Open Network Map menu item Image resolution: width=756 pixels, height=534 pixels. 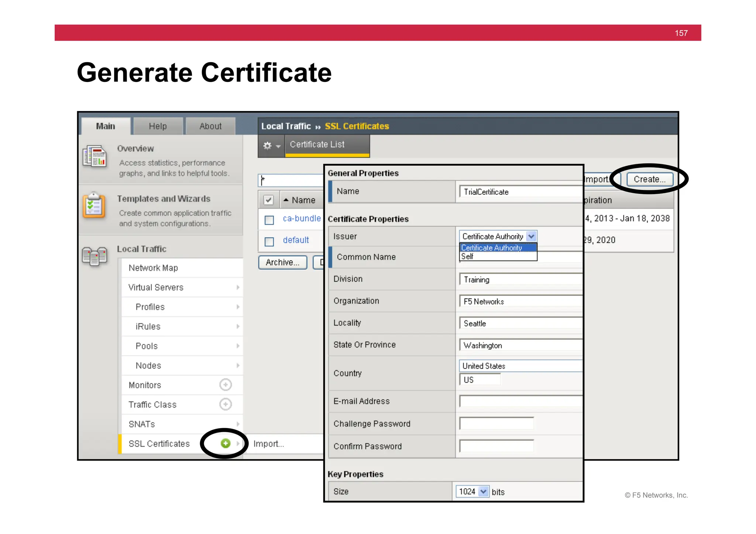tap(182, 268)
